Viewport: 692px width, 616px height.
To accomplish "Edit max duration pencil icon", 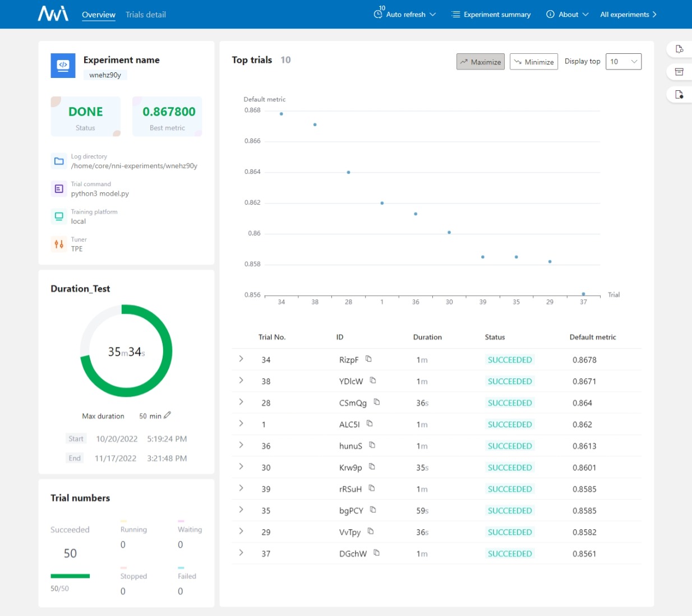I will pos(167,415).
